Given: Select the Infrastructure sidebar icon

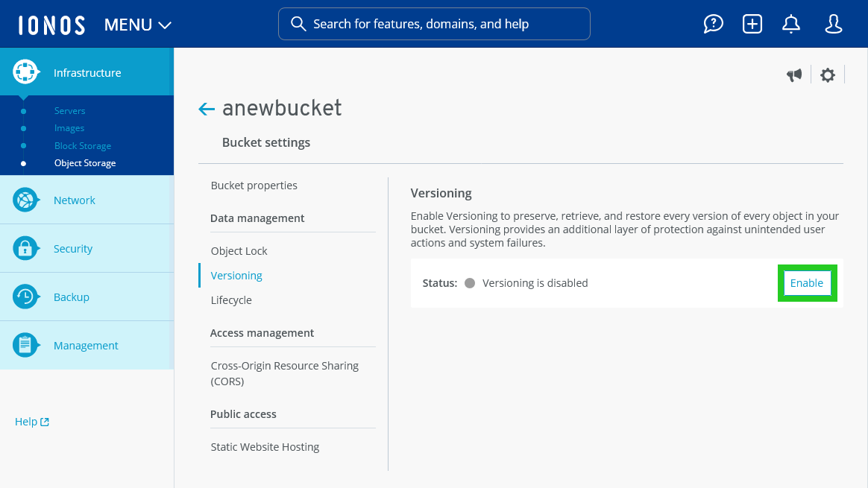Looking at the screenshot, I should pyautogui.click(x=25, y=72).
